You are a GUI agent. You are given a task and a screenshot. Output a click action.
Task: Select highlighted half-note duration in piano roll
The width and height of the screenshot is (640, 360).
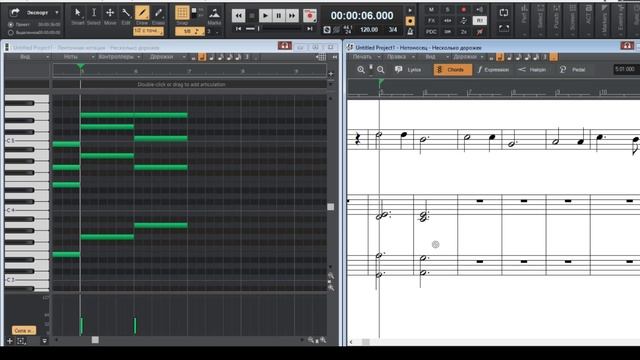tap(202, 57)
